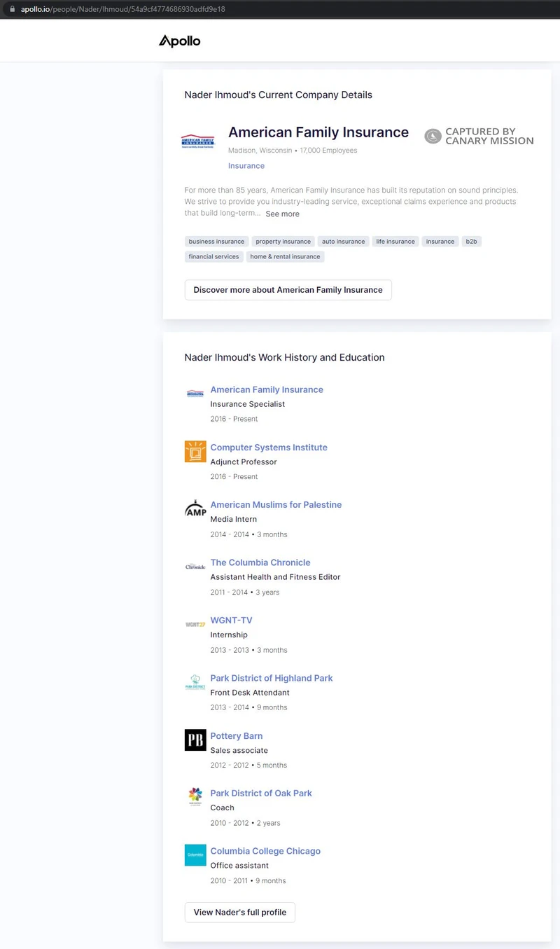Click the AMP organization logo

click(195, 509)
